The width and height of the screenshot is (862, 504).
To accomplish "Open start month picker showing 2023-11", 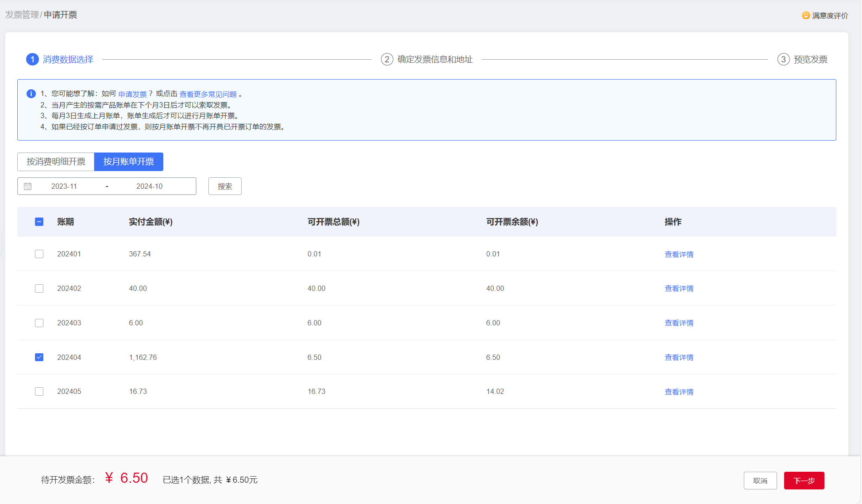I will [x=64, y=186].
